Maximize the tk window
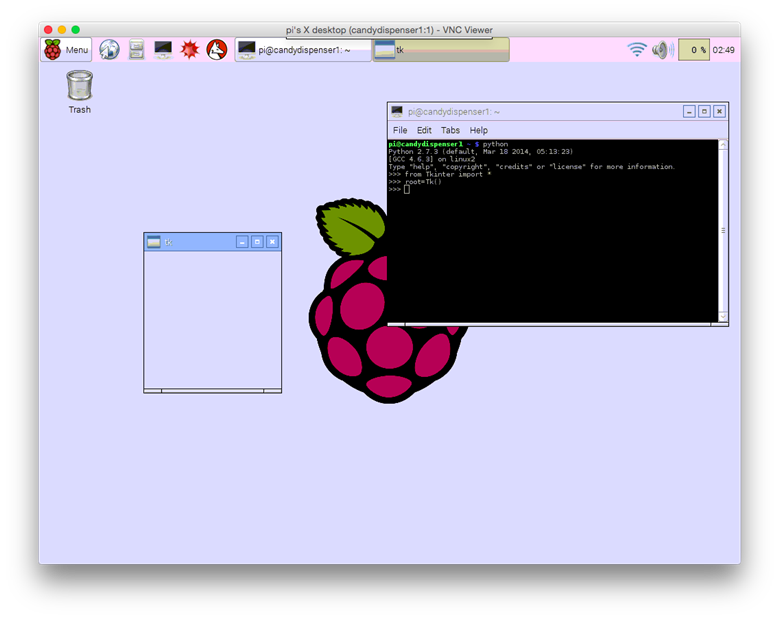The height and width of the screenshot is (619, 779). pyautogui.click(x=257, y=242)
